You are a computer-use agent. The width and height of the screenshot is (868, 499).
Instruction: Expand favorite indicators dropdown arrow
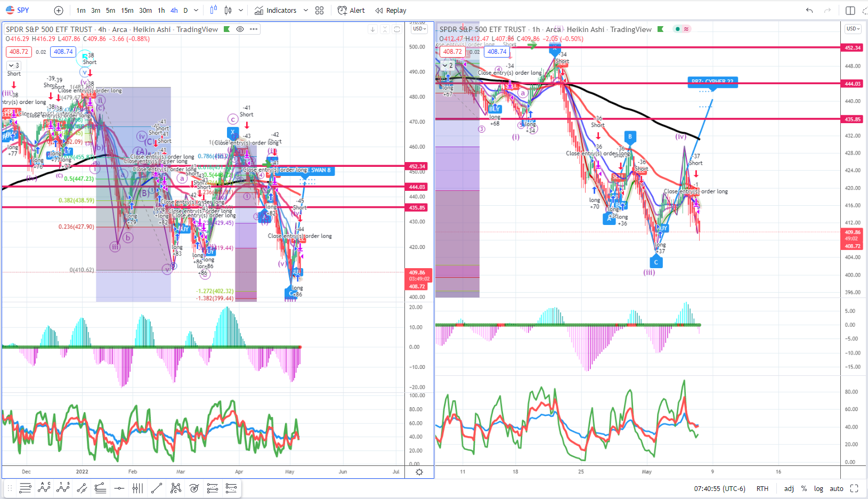click(x=305, y=11)
